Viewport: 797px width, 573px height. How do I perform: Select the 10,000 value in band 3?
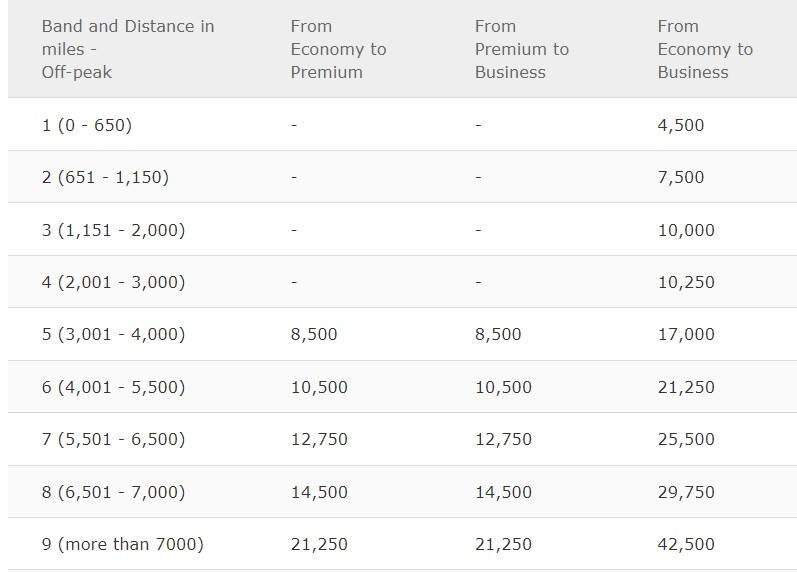[x=686, y=230]
